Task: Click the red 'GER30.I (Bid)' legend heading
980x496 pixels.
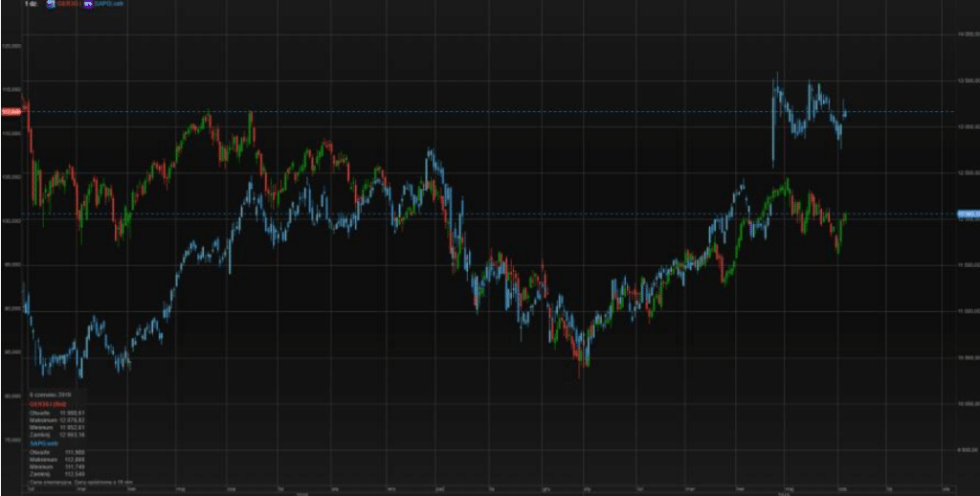Action: pyautogui.click(x=48, y=405)
